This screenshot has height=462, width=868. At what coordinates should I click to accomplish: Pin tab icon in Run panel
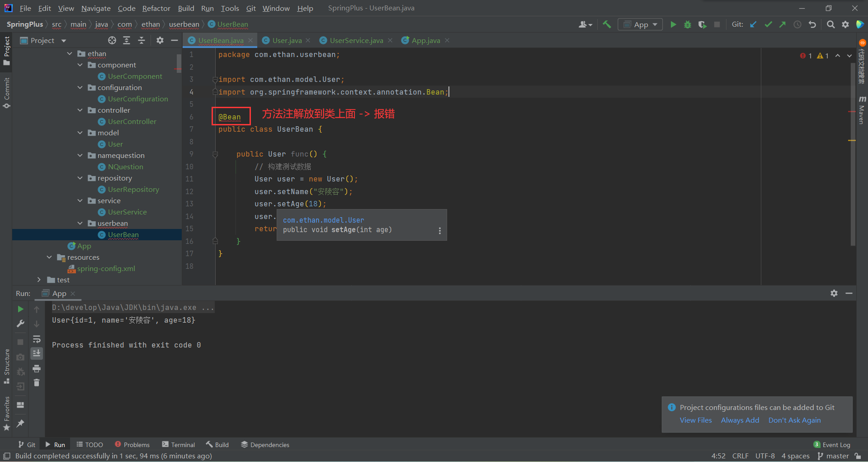(20, 424)
